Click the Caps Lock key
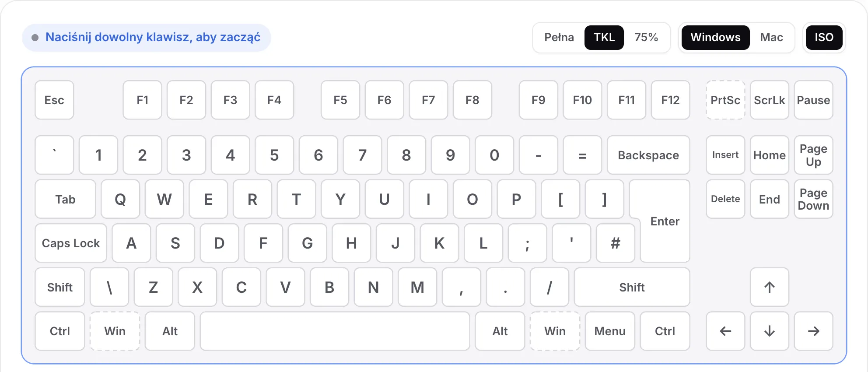 [x=71, y=243]
